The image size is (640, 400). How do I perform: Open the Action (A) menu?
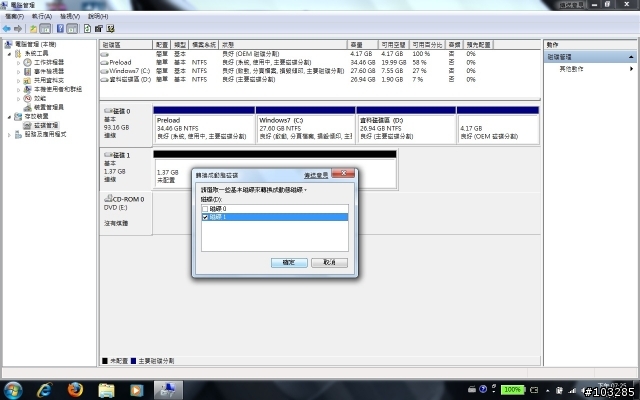pyautogui.click(x=42, y=16)
